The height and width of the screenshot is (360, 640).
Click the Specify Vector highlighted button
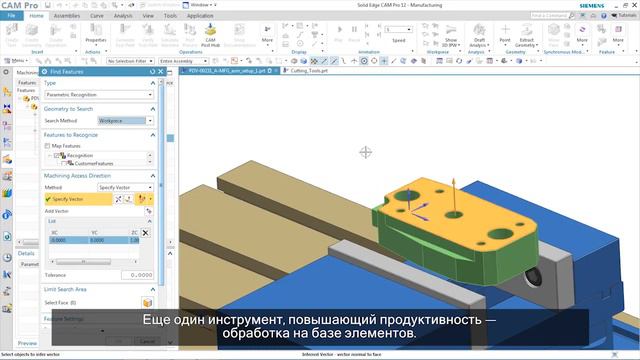(78, 199)
